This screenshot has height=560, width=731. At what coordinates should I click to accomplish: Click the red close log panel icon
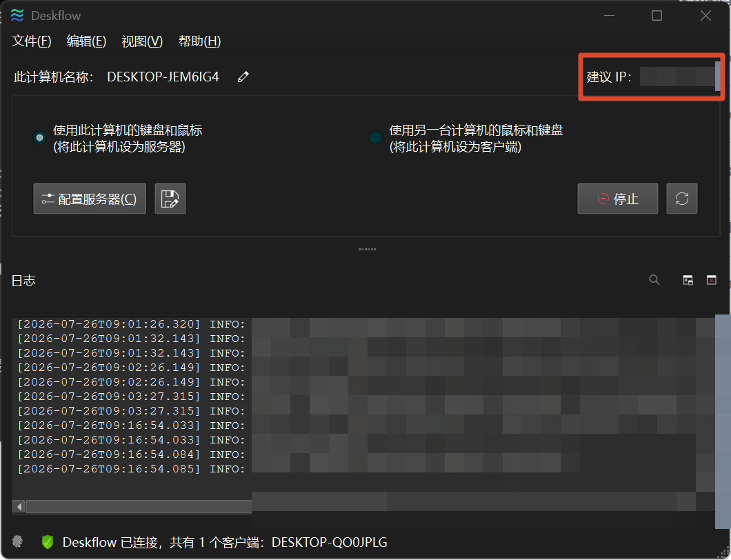click(712, 280)
